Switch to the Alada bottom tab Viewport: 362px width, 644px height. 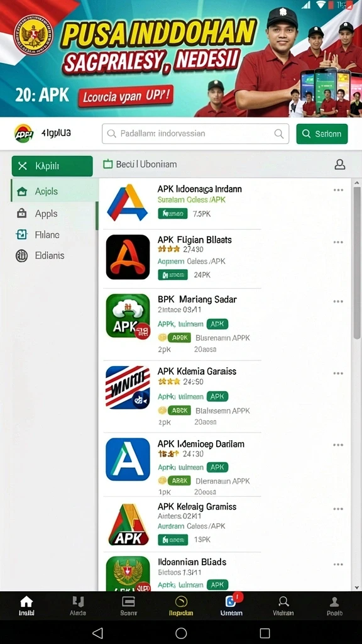pos(78,606)
